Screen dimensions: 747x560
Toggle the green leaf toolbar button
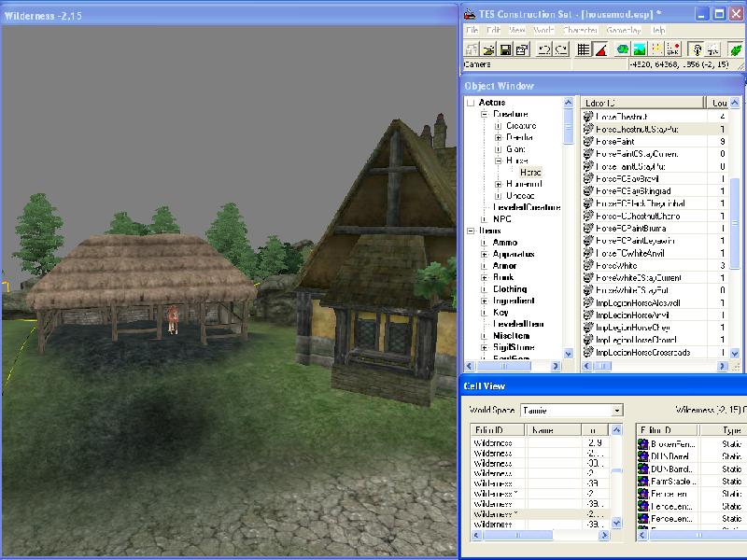[x=736, y=49]
